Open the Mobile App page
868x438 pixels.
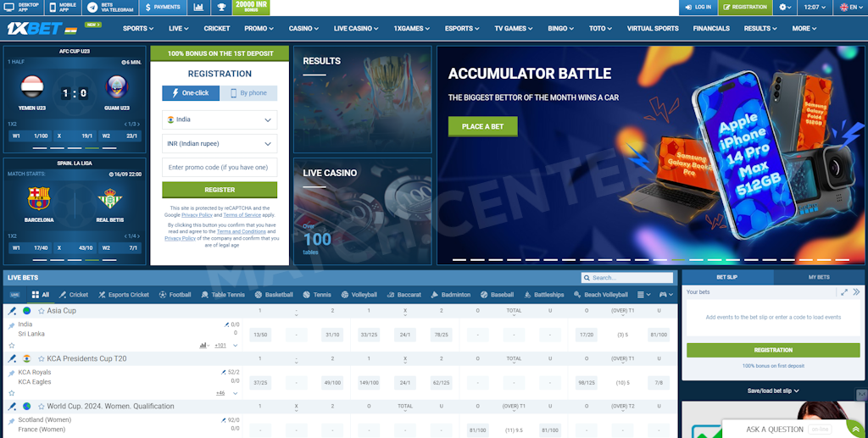click(63, 7)
